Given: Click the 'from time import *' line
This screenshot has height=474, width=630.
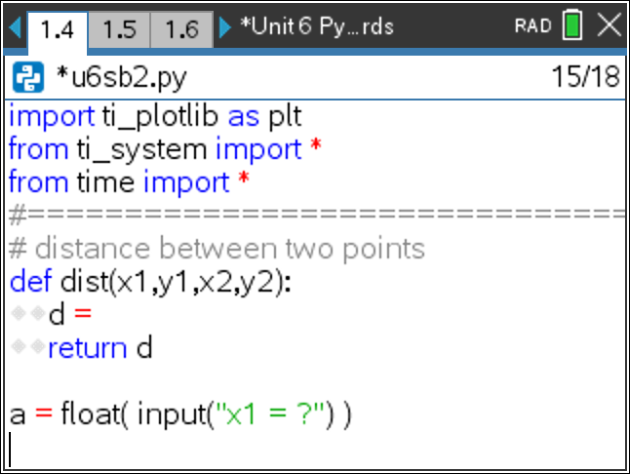Looking at the screenshot, I should [x=129, y=182].
